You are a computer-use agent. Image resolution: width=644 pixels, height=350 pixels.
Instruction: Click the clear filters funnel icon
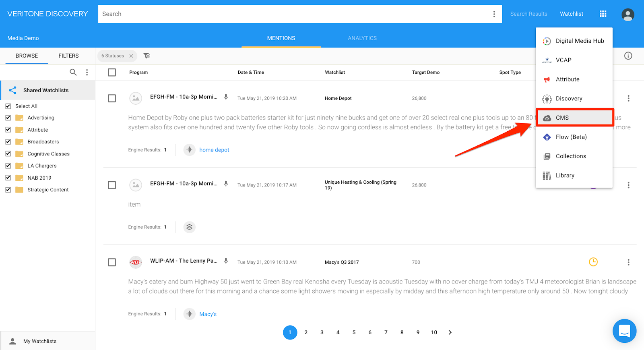pos(147,56)
